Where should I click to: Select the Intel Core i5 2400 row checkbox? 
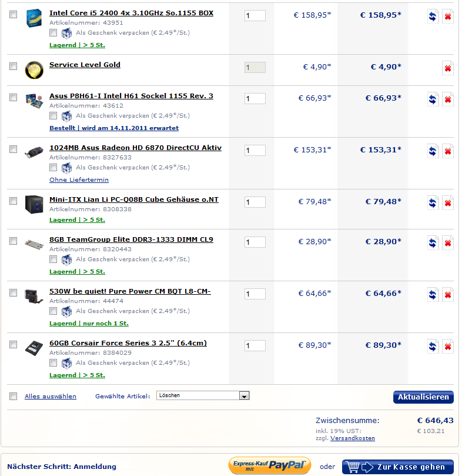click(x=14, y=15)
